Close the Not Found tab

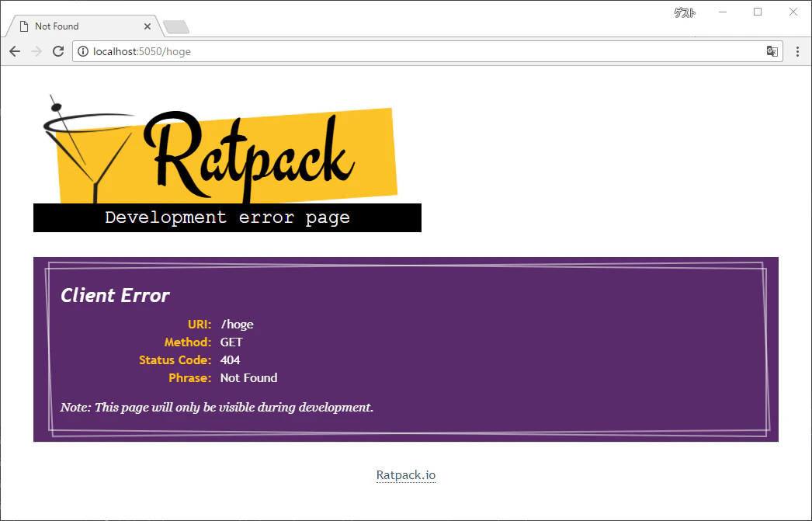tap(147, 26)
